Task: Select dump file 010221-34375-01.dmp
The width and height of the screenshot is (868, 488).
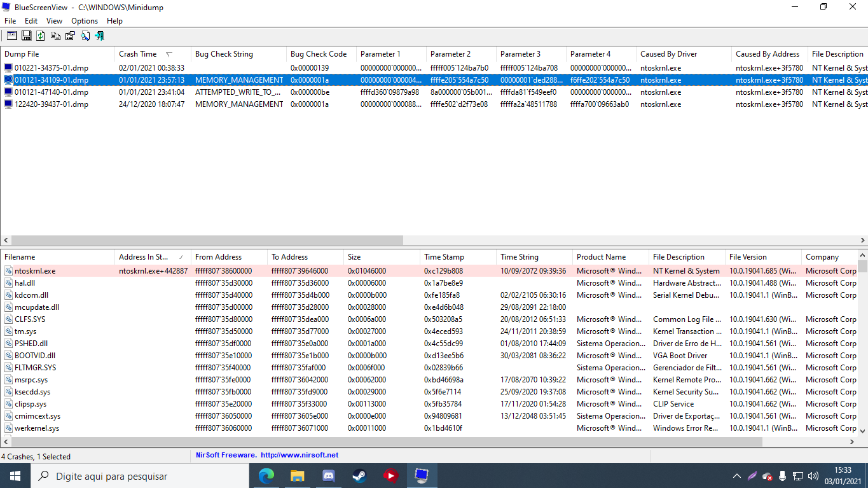Action: pos(52,68)
